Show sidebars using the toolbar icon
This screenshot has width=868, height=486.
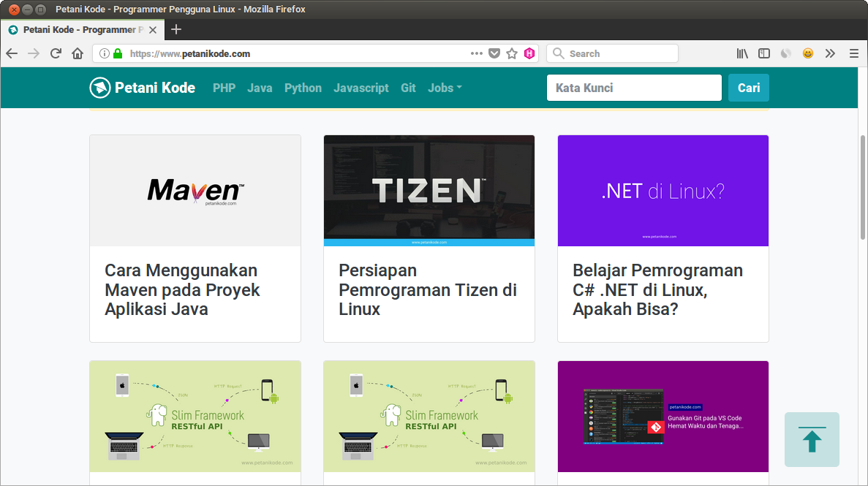coord(764,53)
